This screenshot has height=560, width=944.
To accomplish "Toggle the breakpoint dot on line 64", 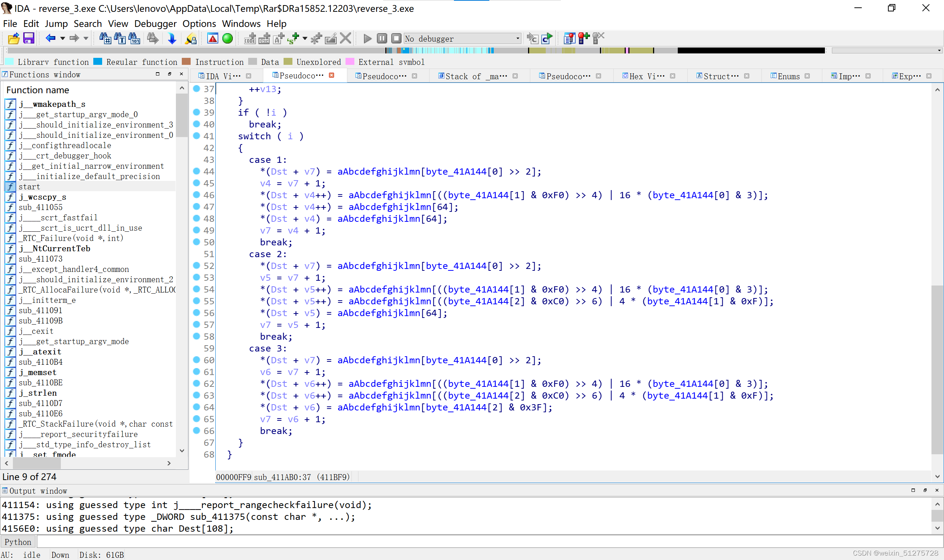I will tap(196, 407).
